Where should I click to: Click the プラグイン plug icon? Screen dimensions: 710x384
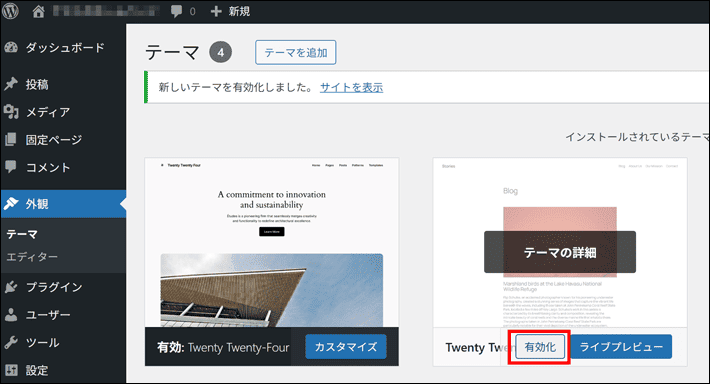click(11, 287)
